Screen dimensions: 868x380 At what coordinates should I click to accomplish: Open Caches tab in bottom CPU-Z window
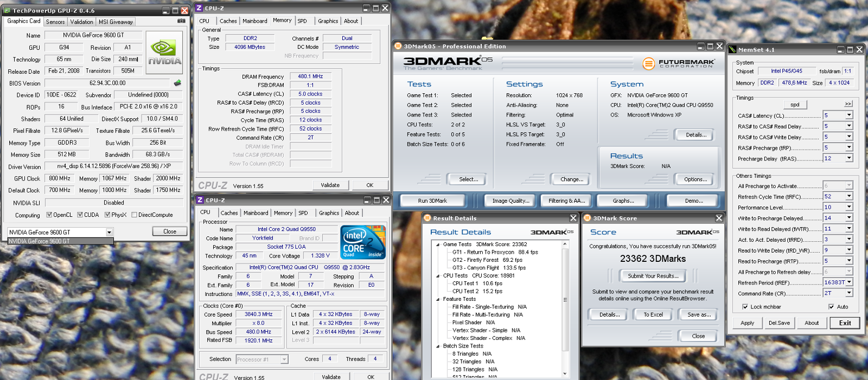coord(229,213)
